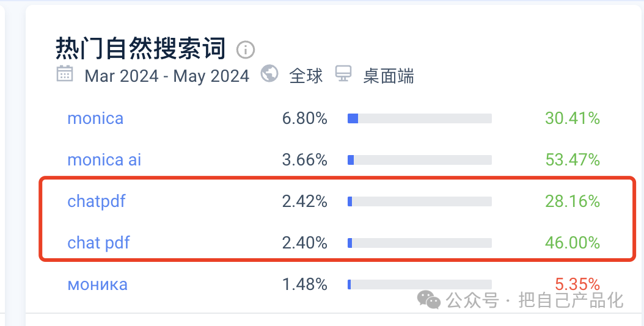
Task: Click the traffic share bar for monica
Action: pos(420,118)
